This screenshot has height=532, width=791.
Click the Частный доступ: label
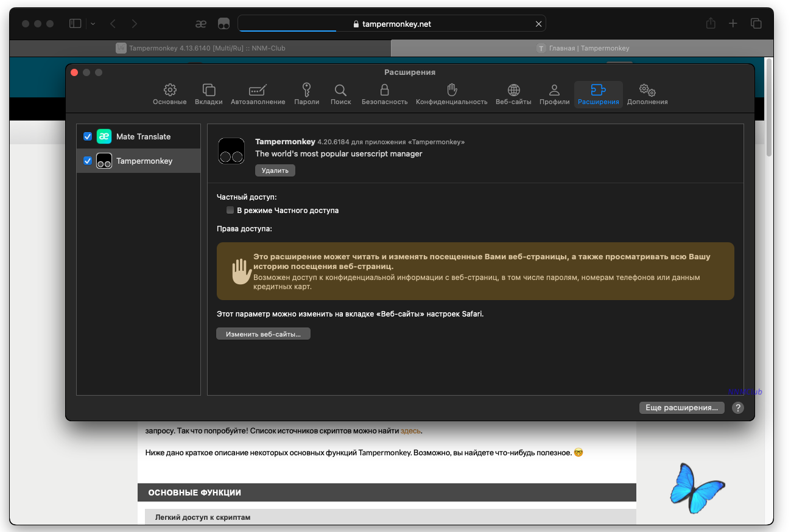coord(247,197)
